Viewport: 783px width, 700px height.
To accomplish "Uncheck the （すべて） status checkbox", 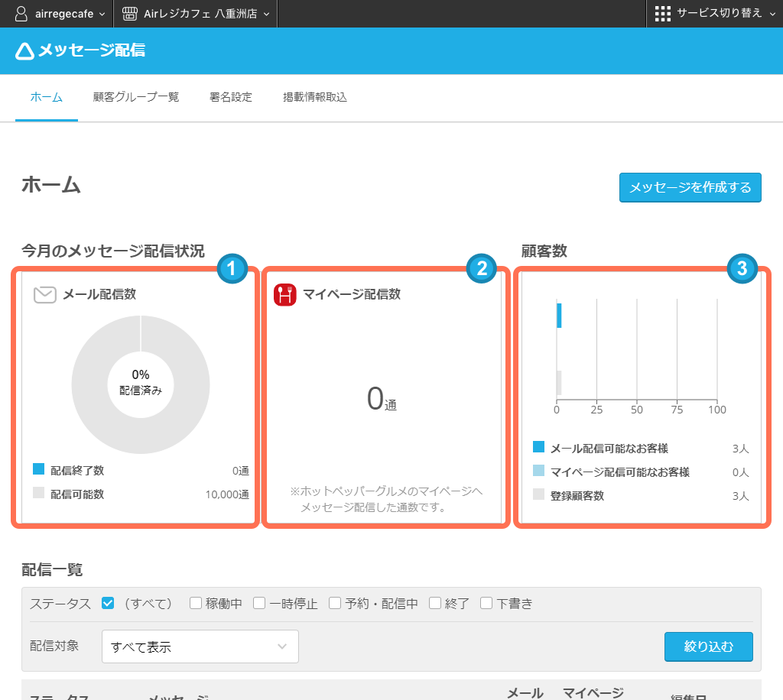I will tap(107, 603).
